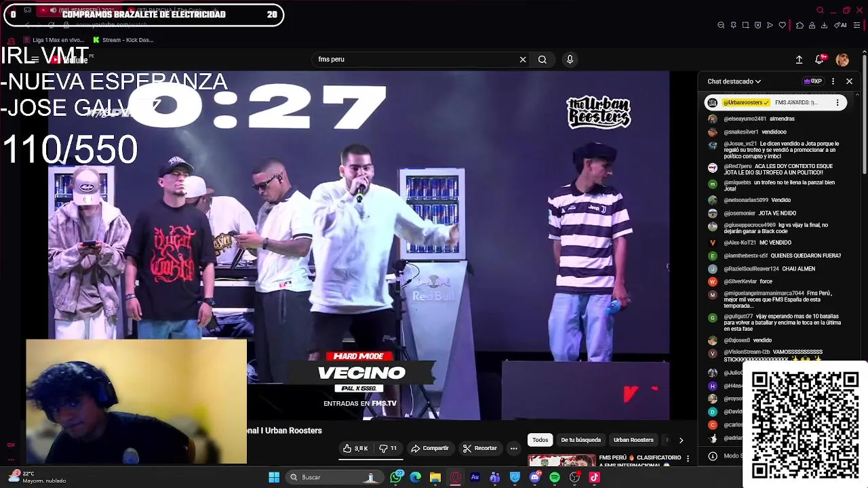Open Adobe Audition from the taskbar
This screenshot has width=868, height=488.
[x=475, y=477]
